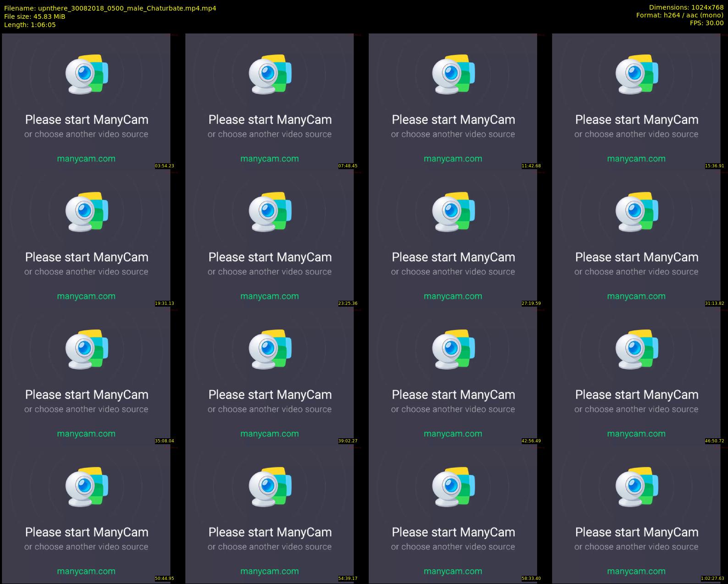Click the 35:08.04 timestamp label
The height and width of the screenshot is (584, 728).
165,441
